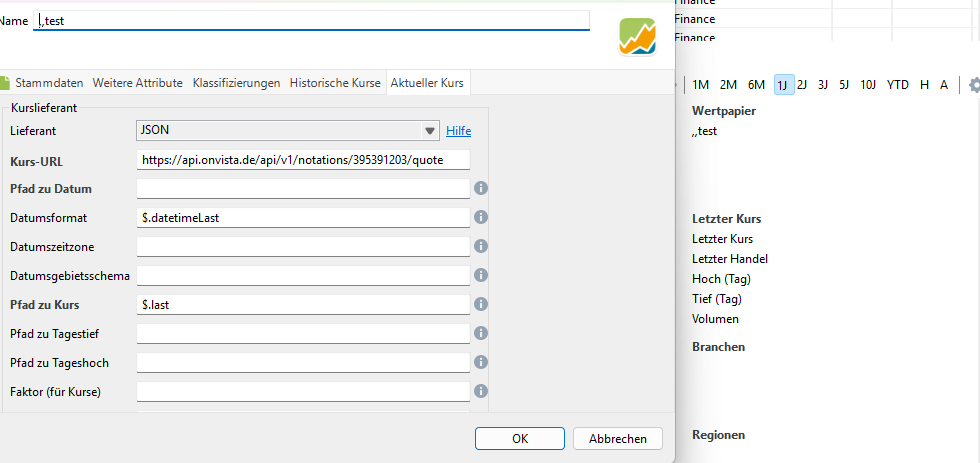Select the A chart range

click(x=944, y=85)
